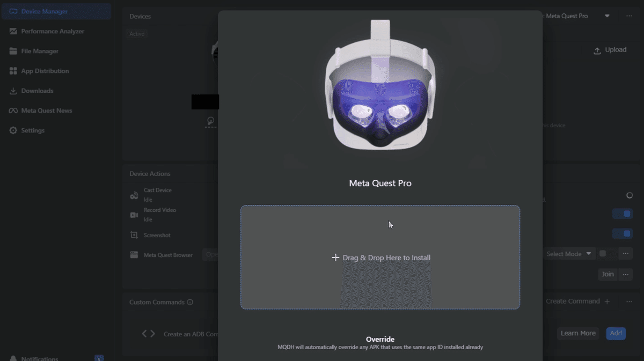Image resolution: width=644 pixels, height=361 pixels.
Task: Click the Create Command label
Action: (x=573, y=301)
